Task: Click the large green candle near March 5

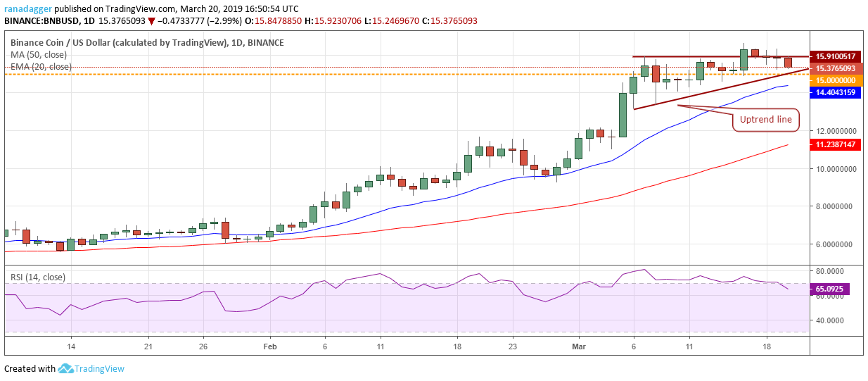Action: coord(623,115)
